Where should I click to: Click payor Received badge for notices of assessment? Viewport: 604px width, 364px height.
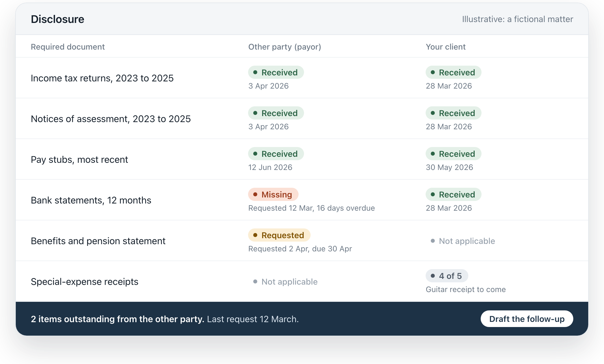point(276,113)
